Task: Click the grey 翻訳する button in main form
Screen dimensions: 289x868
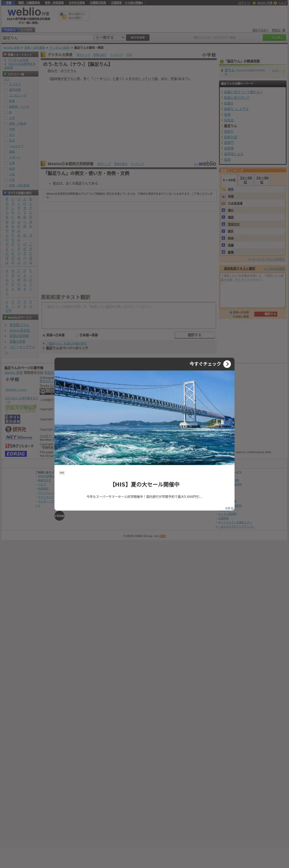Action: [194, 335]
